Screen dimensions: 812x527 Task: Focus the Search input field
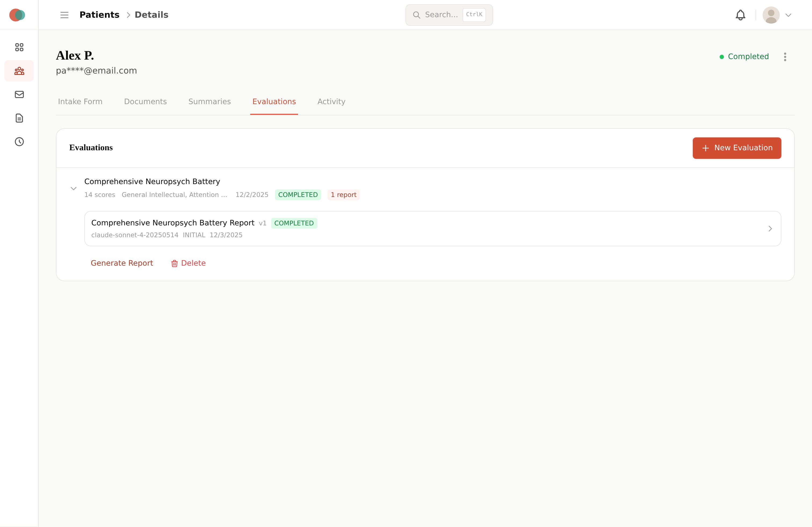(441, 15)
